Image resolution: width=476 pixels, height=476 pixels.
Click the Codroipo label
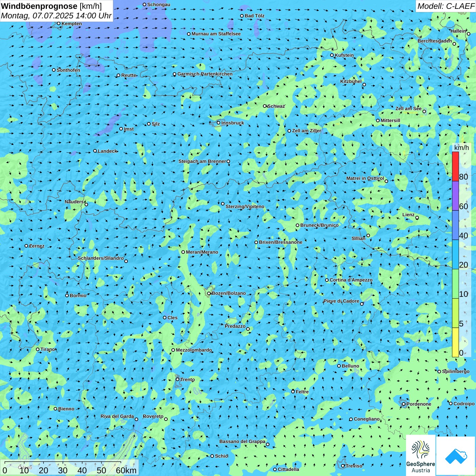click(464, 404)
